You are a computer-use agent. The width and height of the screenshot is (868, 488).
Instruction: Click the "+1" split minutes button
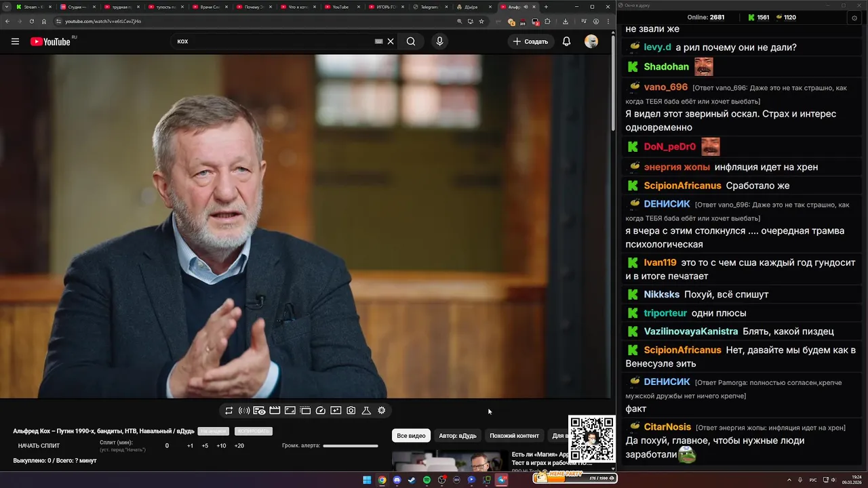tap(190, 446)
